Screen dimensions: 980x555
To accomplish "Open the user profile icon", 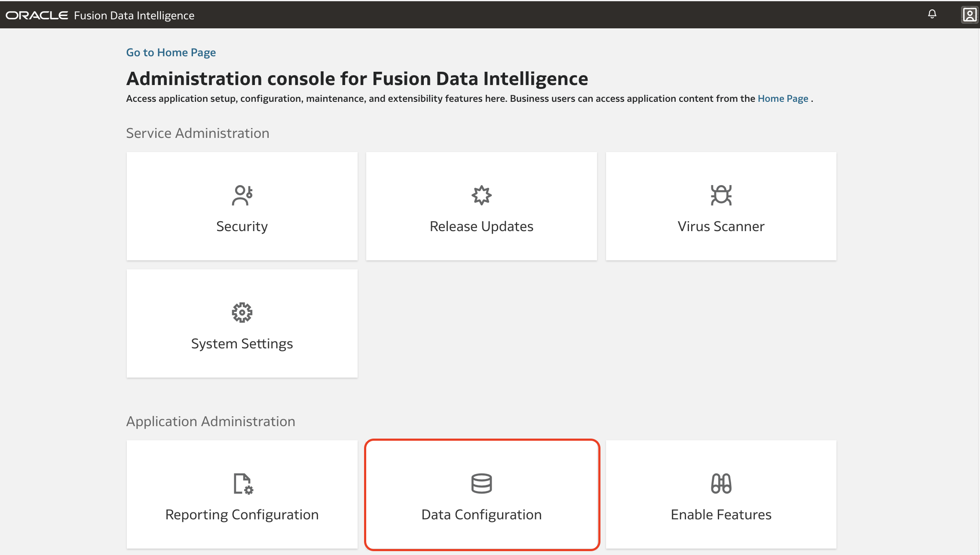I will click(969, 15).
